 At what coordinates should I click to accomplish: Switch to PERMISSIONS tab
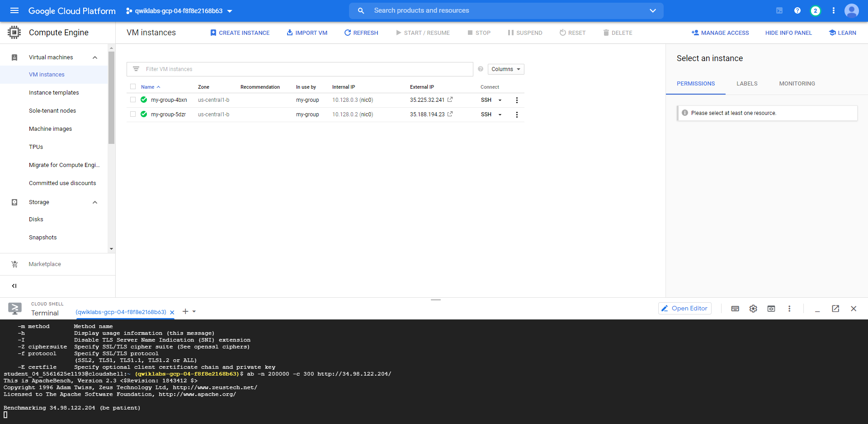pyautogui.click(x=696, y=84)
